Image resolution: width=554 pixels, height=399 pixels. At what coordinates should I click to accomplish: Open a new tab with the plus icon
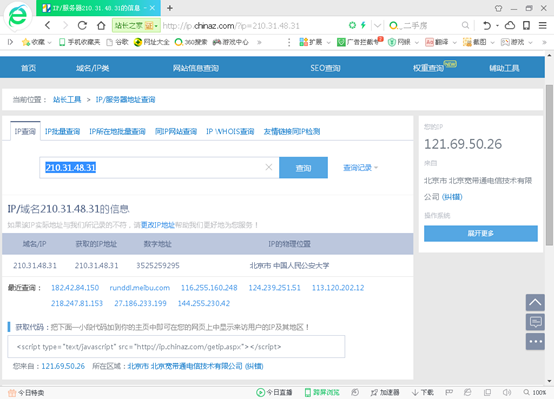click(x=170, y=8)
